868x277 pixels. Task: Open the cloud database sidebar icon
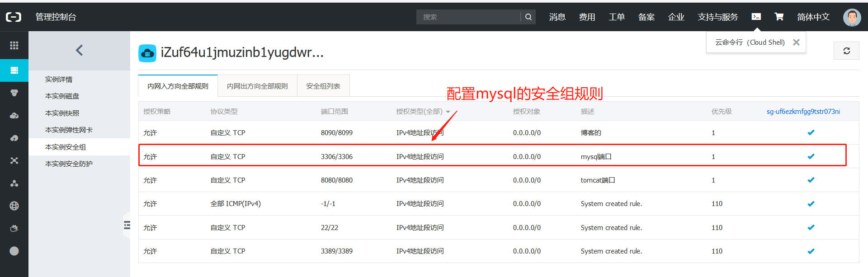tap(14, 115)
